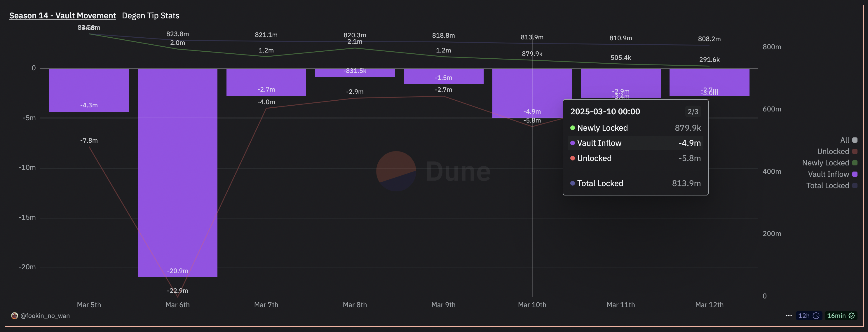Click the 291.6k Newly Locked label
Image resolution: width=868 pixels, height=332 pixels.
point(709,60)
